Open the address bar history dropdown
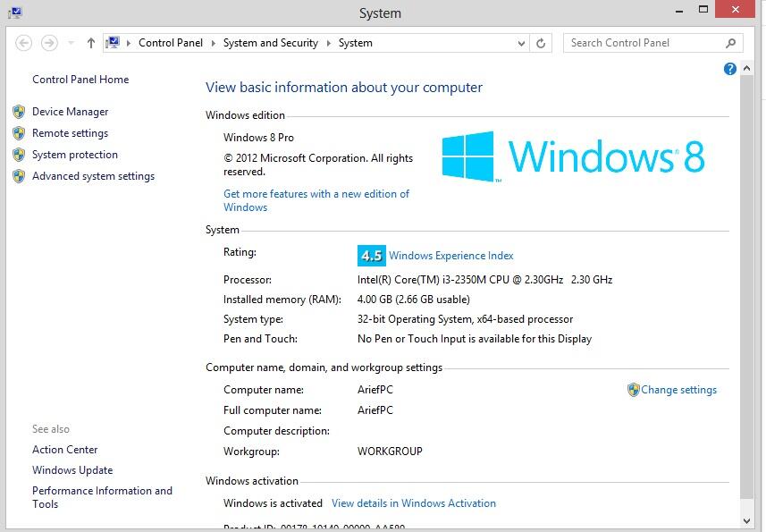This screenshot has height=532, width=766. [x=521, y=44]
